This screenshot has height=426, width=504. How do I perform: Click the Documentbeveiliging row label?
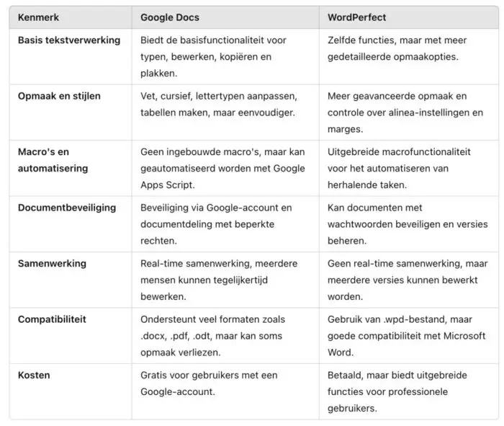click(x=67, y=208)
